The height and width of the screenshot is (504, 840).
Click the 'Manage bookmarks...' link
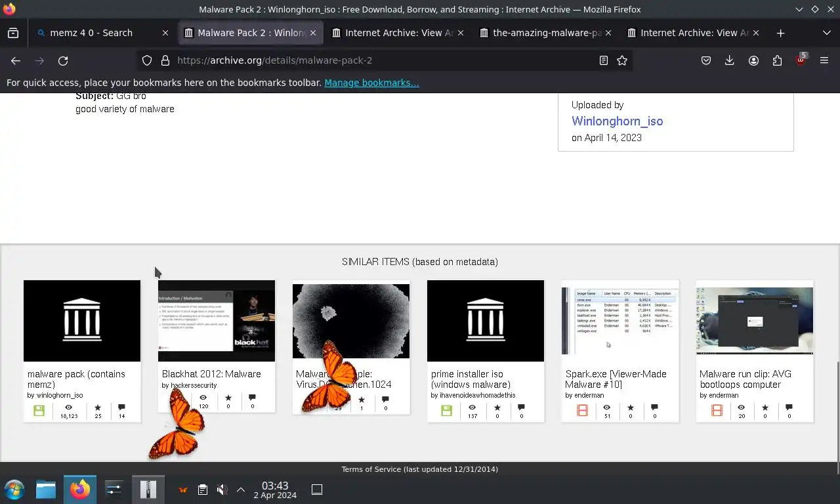pyautogui.click(x=371, y=83)
